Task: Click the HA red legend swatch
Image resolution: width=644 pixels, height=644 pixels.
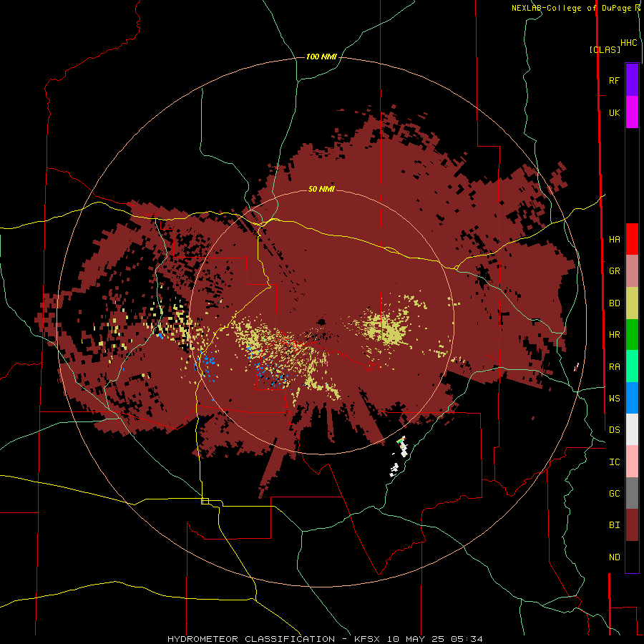Action: coord(632,239)
